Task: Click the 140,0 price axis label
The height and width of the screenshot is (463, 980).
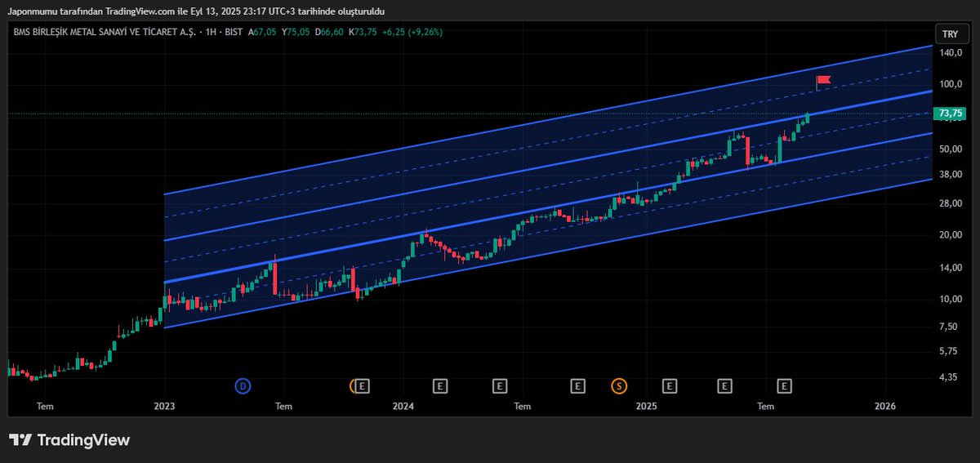Action: click(949, 53)
